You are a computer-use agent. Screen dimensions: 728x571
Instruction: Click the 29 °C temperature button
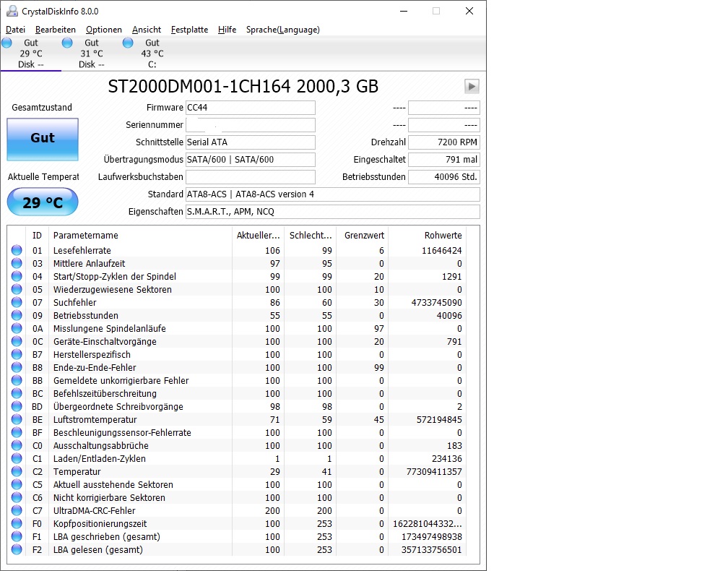43,202
